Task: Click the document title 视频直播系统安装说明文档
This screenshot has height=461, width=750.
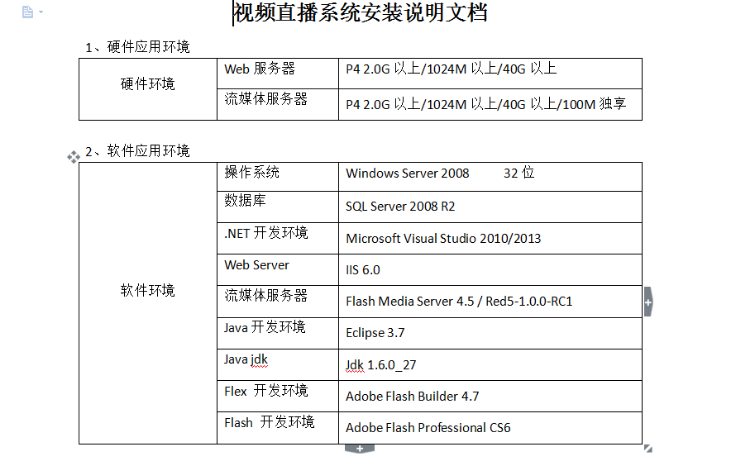Action: pyautogui.click(x=360, y=13)
